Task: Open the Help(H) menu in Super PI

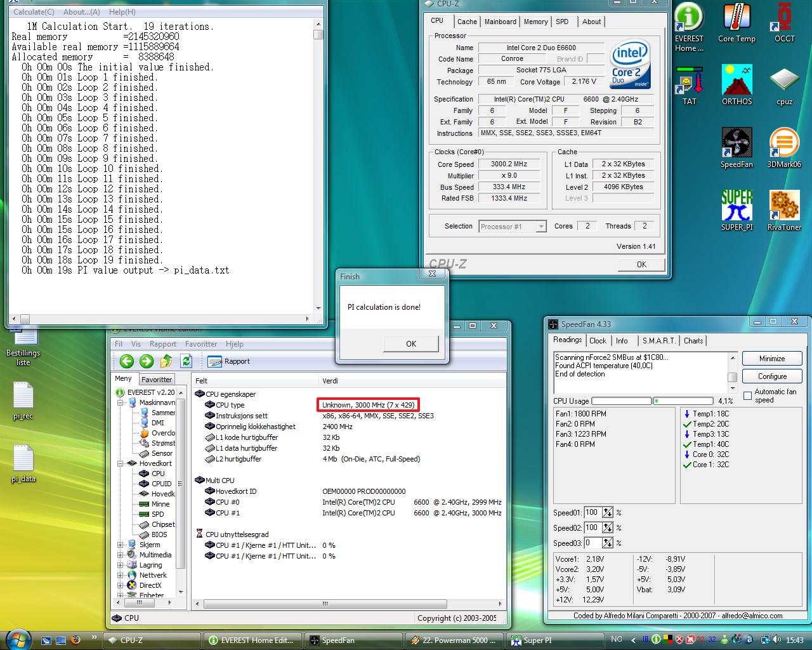Action: click(122, 11)
